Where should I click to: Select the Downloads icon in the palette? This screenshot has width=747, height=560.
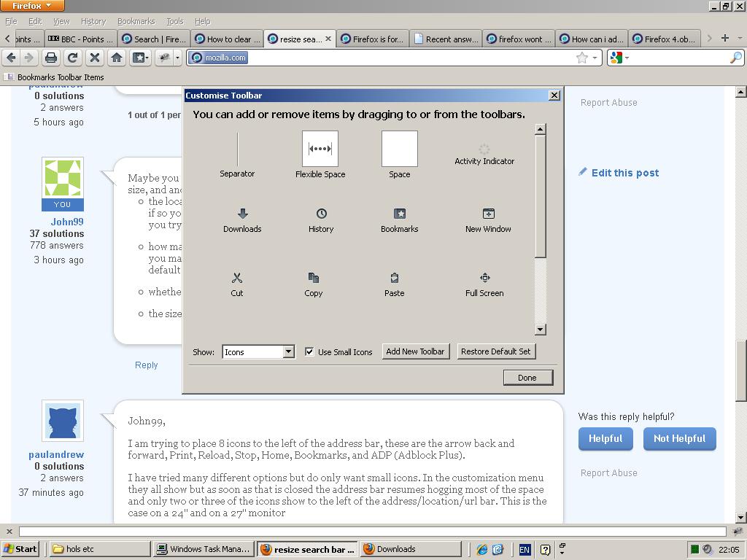tap(242, 220)
